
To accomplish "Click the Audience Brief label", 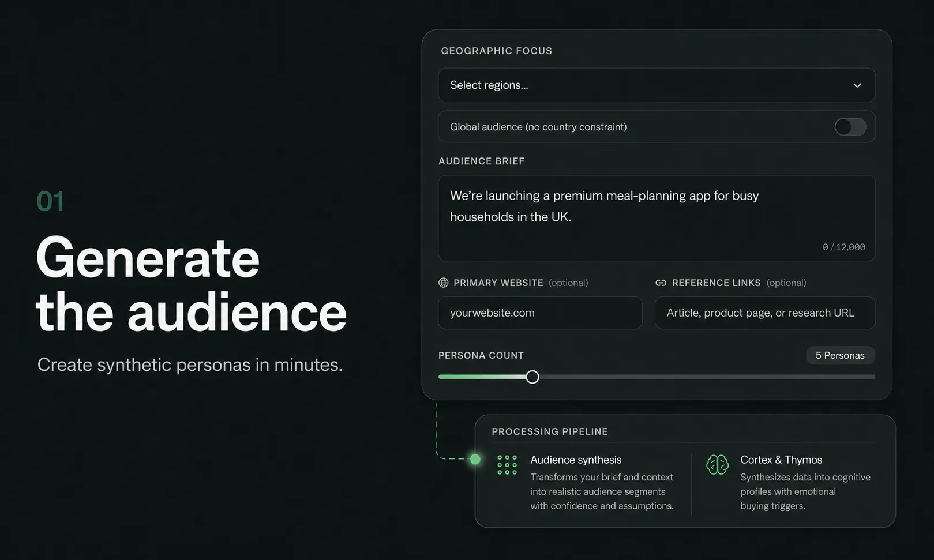I will coord(482,161).
